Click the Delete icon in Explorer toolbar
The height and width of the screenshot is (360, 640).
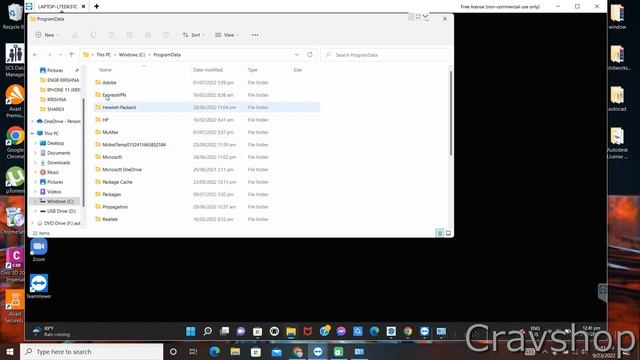click(166, 35)
